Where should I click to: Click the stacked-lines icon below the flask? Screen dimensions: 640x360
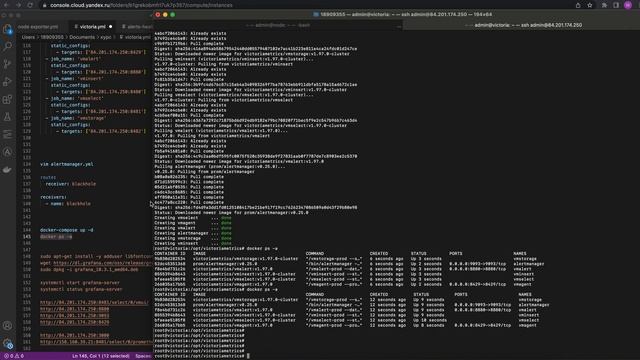point(7,134)
